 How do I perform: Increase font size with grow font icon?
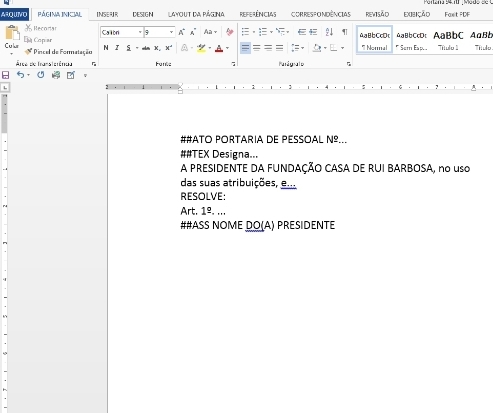[181, 32]
